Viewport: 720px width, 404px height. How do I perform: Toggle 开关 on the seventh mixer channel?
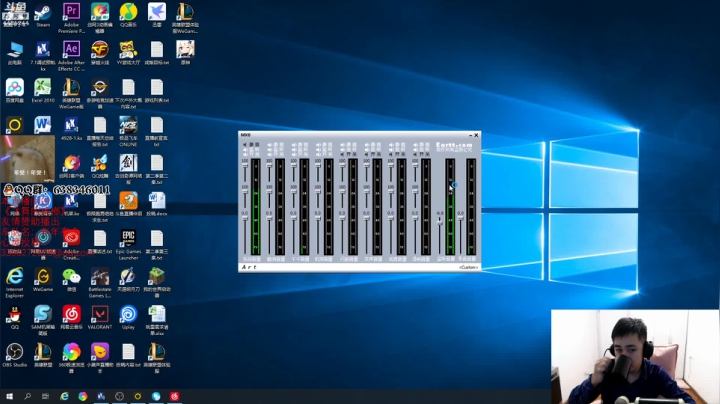pos(397,155)
